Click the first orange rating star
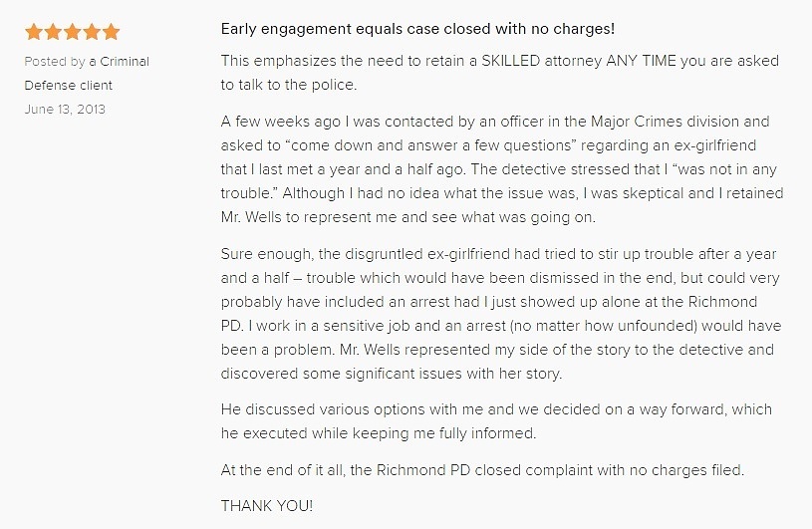Image resolution: width=812 pixels, height=529 pixels. [34, 32]
